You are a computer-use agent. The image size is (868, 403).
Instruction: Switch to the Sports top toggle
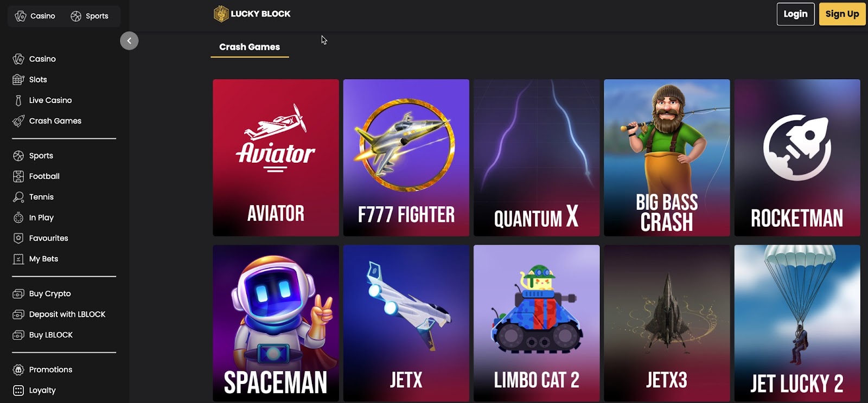pyautogui.click(x=90, y=16)
